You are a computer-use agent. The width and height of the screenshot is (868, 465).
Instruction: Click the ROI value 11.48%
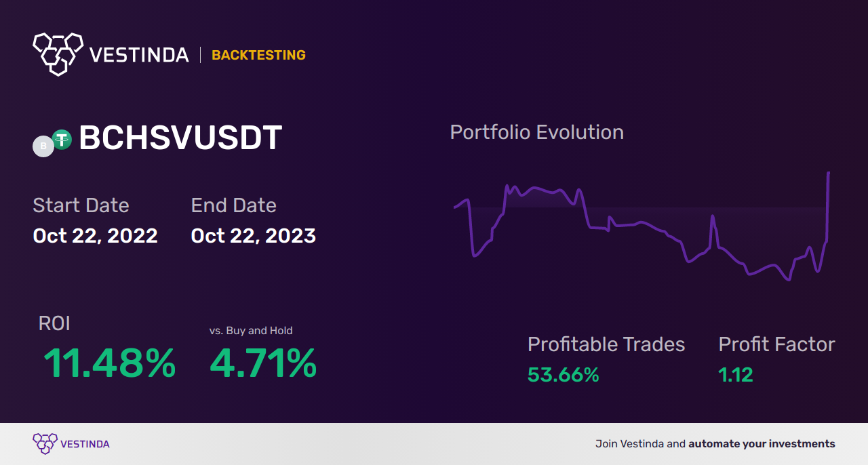click(x=110, y=363)
